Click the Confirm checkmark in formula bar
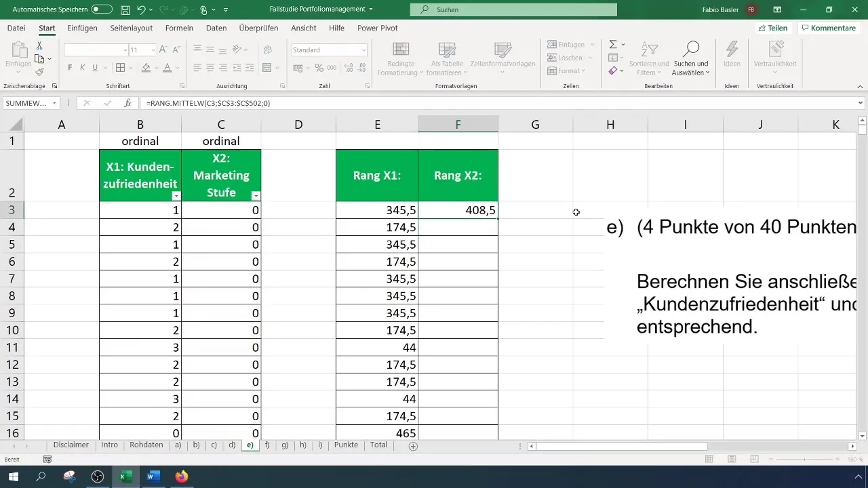 point(107,103)
